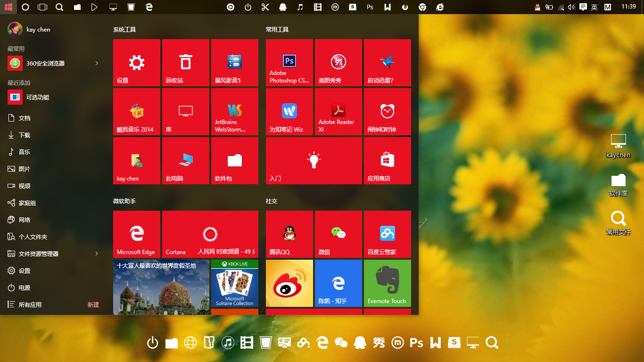Open the 回收站 tile
This screenshot has height=362, width=644.
(186, 63)
